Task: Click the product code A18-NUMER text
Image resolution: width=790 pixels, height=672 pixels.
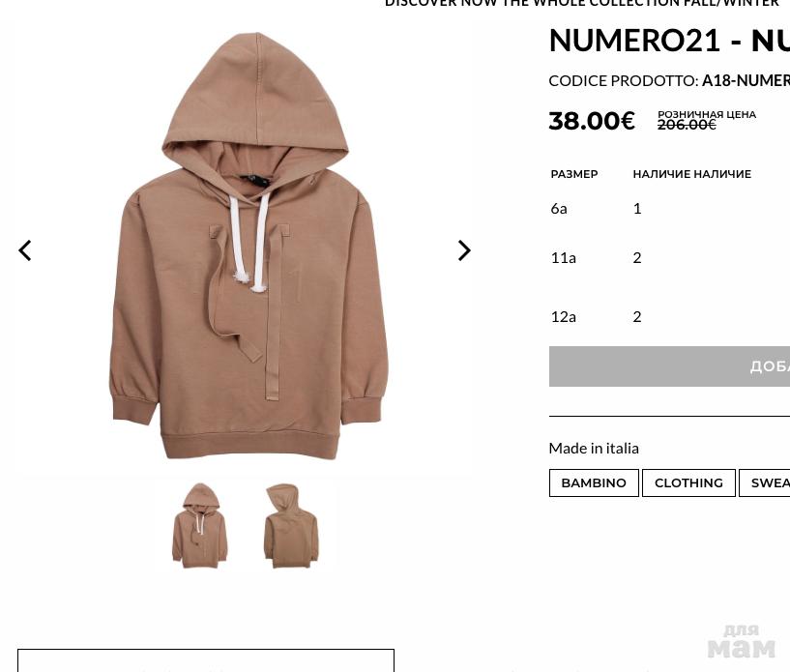Action: pyautogui.click(x=746, y=80)
